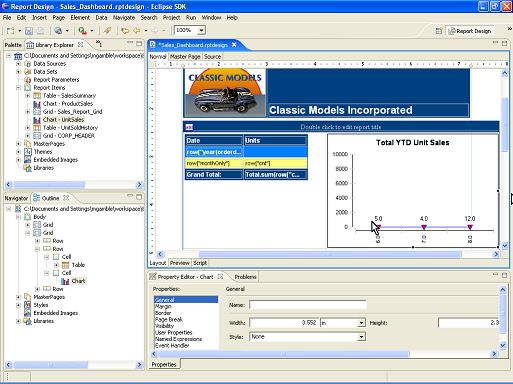The width and height of the screenshot is (513, 384).
Task: Open the Style None dropdown
Action: (x=361, y=337)
